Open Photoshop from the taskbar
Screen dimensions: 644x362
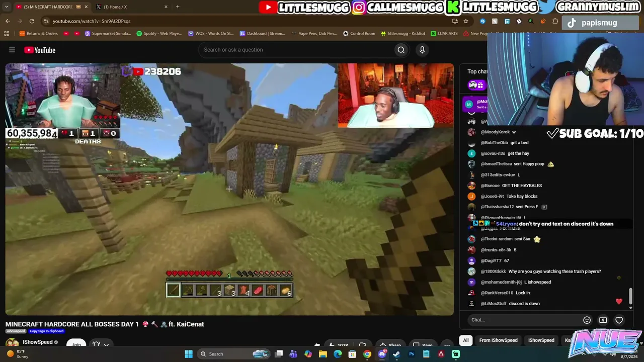coord(412,354)
